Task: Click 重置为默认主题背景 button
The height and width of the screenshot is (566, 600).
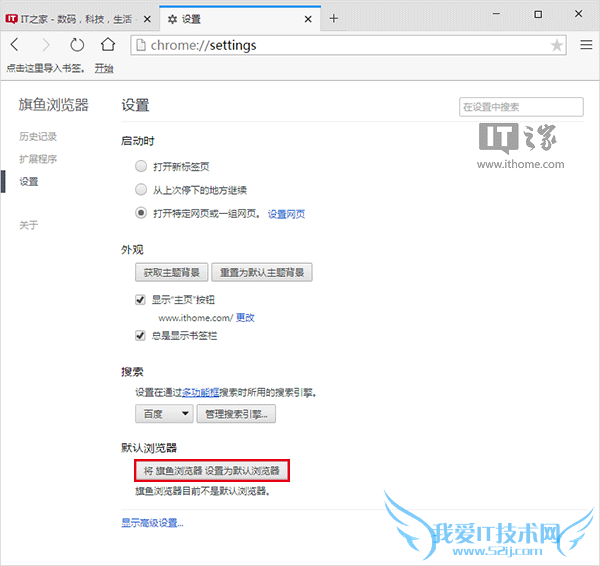Action: coord(262,272)
